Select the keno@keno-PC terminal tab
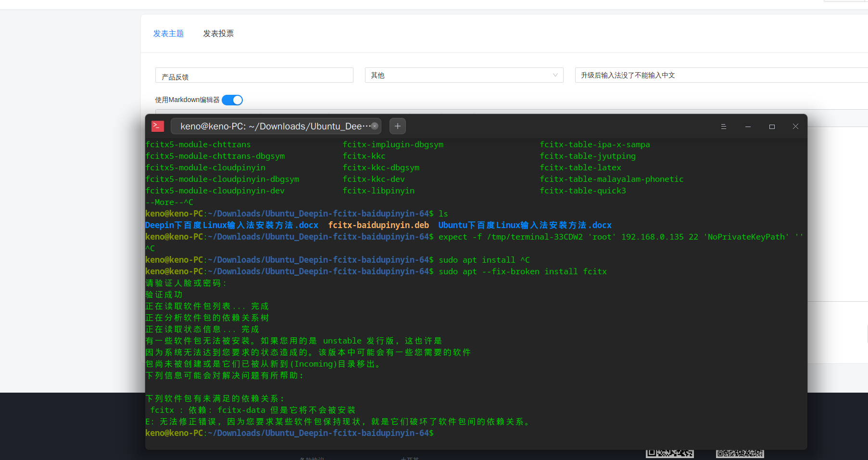 (x=276, y=126)
